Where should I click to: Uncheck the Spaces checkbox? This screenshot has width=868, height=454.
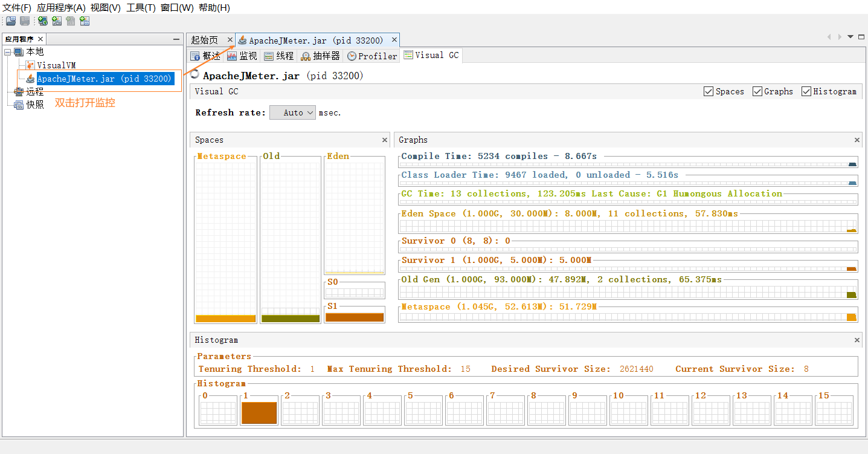coord(709,91)
